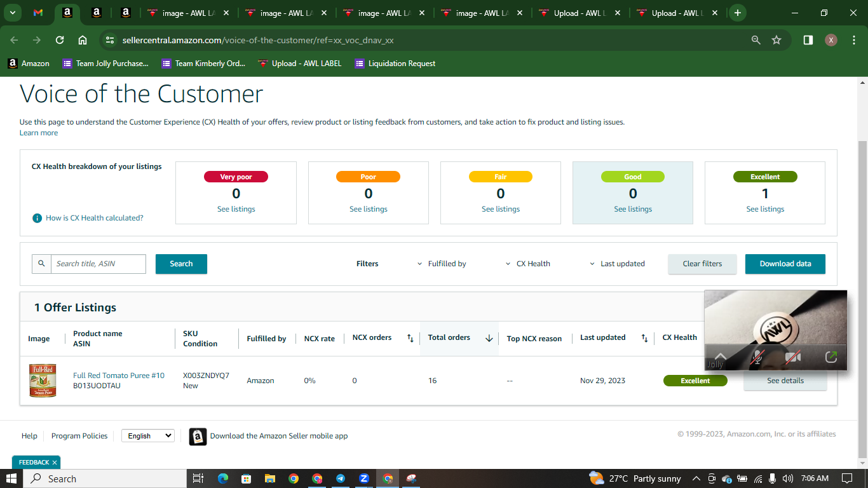Open the English language dropdown
The width and height of the screenshot is (868, 488).
pos(147,436)
